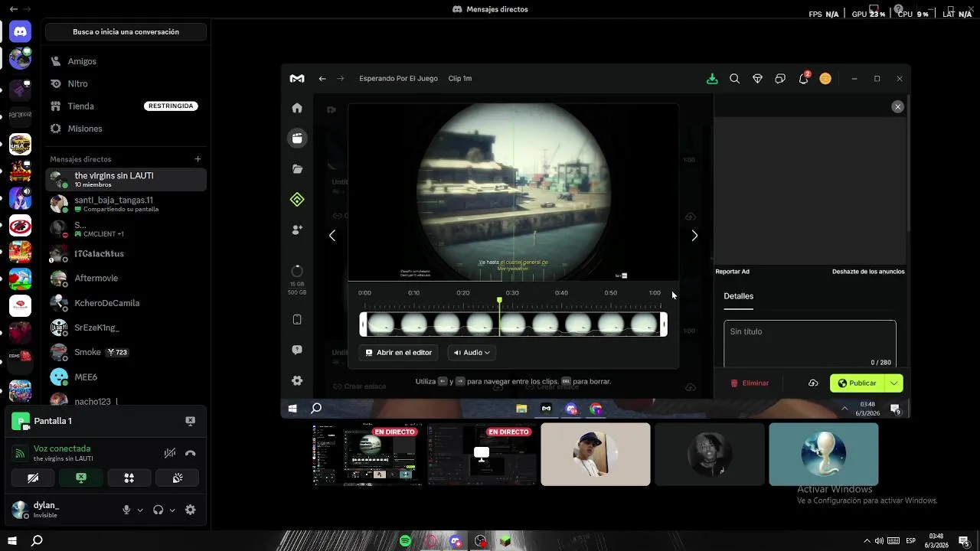980x551 pixels.
Task: Open DM with Smoke
Action: click(x=126, y=352)
